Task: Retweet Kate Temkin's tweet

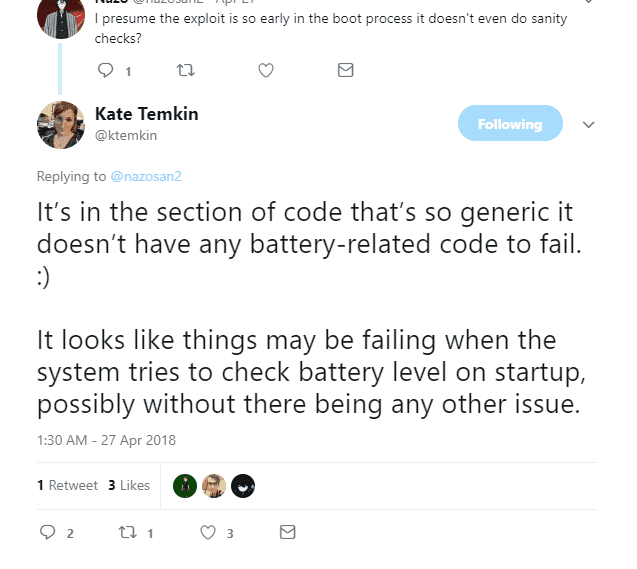Action: click(x=128, y=532)
